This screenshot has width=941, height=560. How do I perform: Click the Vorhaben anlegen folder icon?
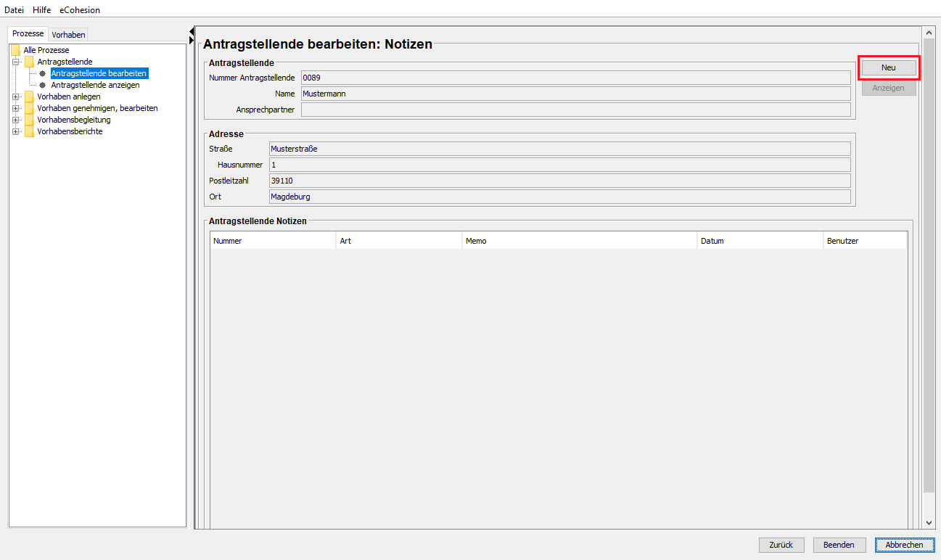29,96
